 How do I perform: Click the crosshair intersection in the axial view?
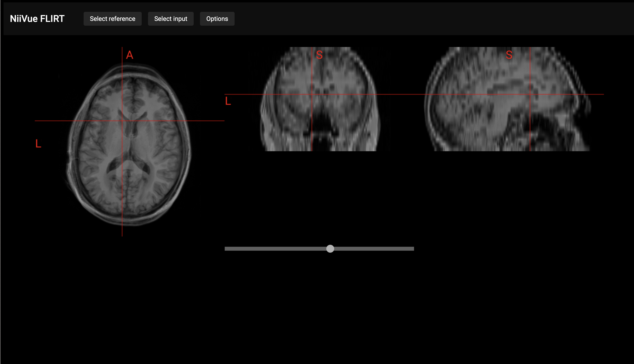click(x=122, y=121)
